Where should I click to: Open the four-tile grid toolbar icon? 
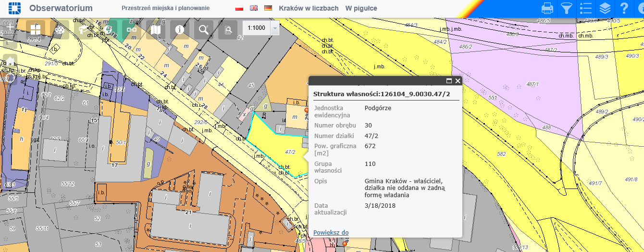(x=36, y=29)
